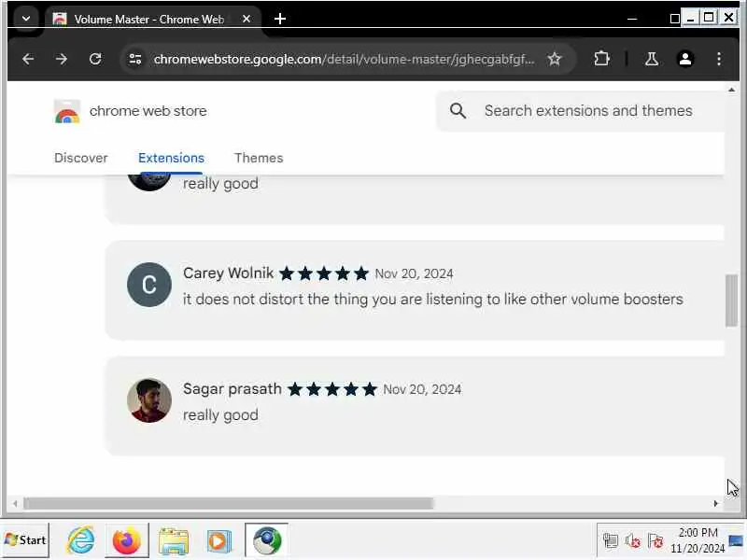This screenshot has width=747, height=560.
Task: Open the Windows Start menu
Action: 25,540
